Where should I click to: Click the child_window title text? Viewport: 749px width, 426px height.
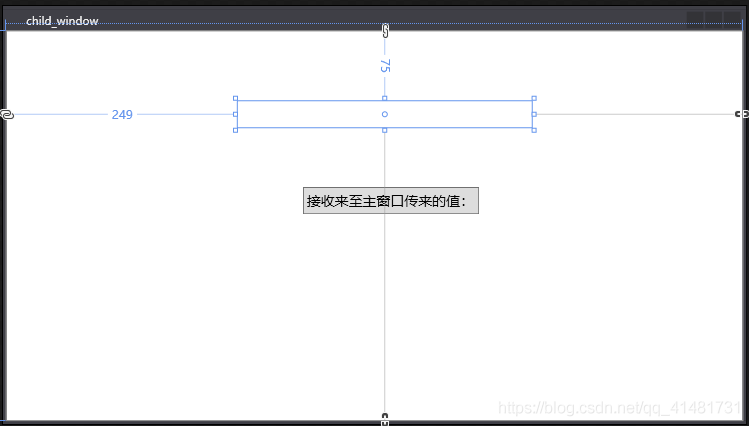pyautogui.click(x=62, y=21)
